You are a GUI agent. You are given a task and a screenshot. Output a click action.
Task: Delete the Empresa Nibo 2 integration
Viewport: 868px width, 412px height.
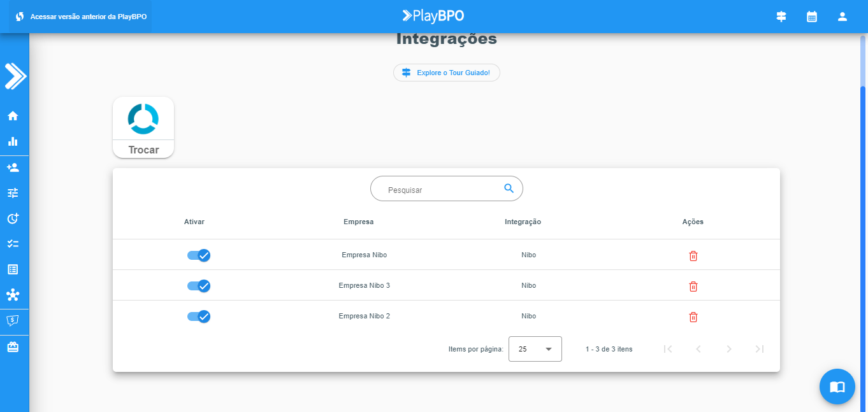point(693,317)
